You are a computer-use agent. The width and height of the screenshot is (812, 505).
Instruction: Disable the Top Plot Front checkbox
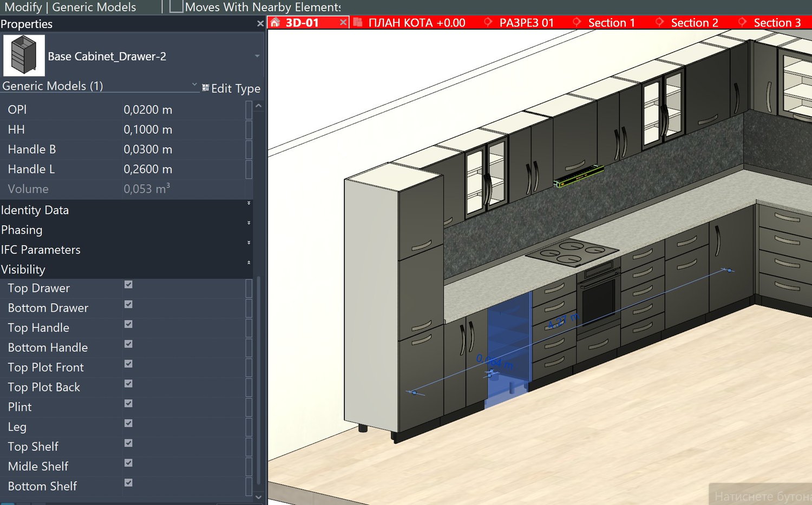point(128,364)
